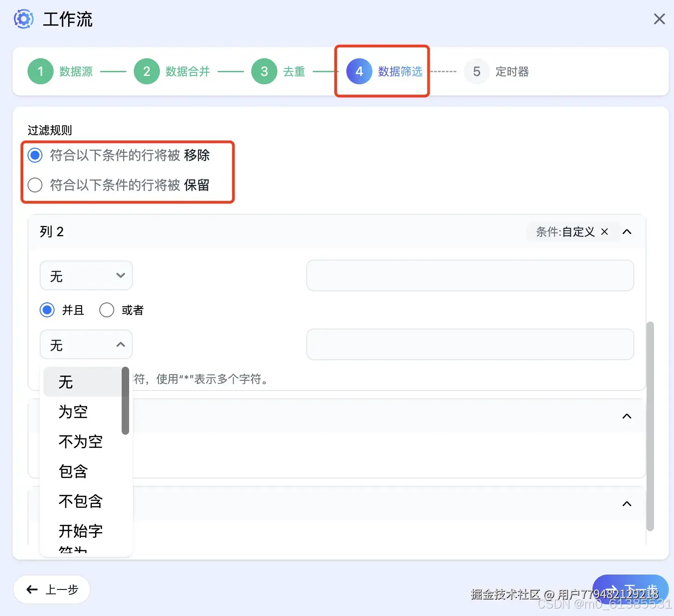674x616 pixels.
Task: Go back with 上一步 button
Action: [52, 589]
